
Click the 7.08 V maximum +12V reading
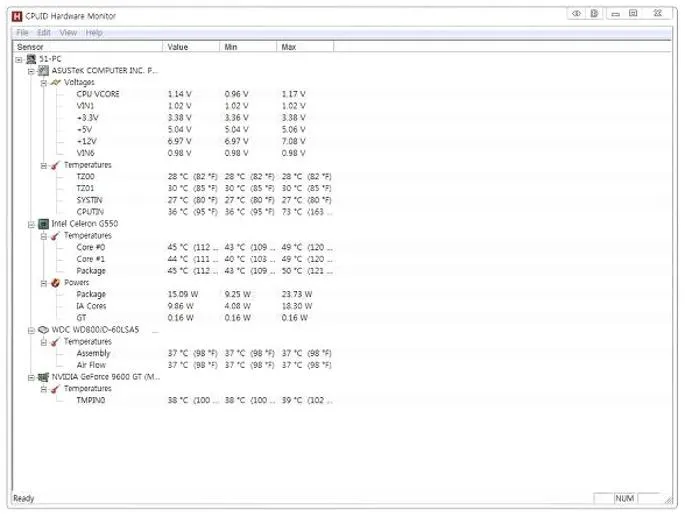pos(294,142)
